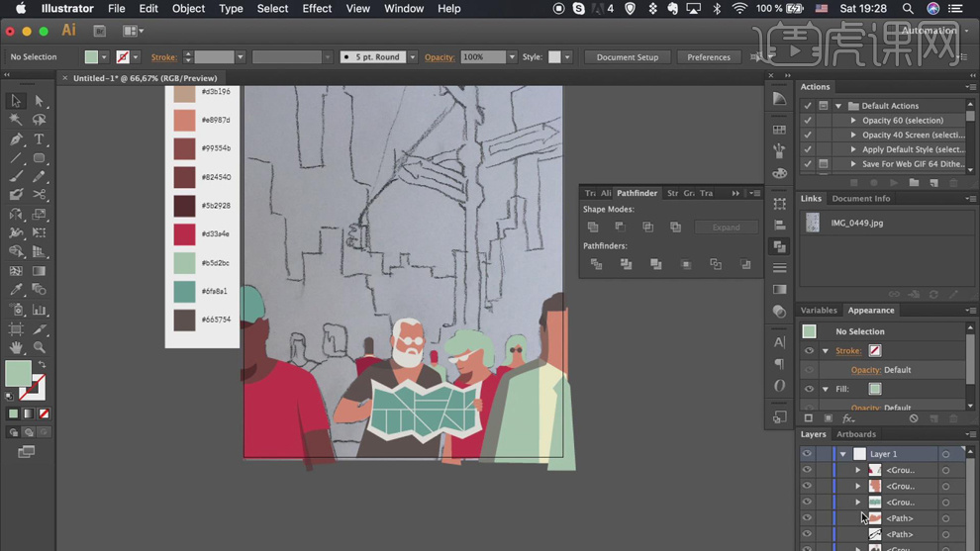980x551 pixels.
Task: Select the Zoom magnifier tool
Action: pos(39,347)
